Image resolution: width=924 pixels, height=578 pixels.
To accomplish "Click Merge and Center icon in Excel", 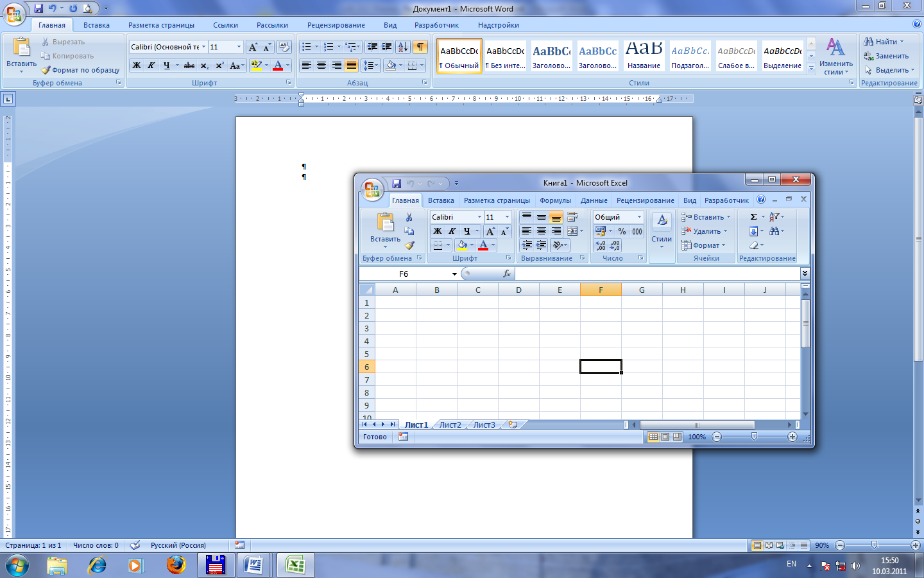I will [572, 231].
